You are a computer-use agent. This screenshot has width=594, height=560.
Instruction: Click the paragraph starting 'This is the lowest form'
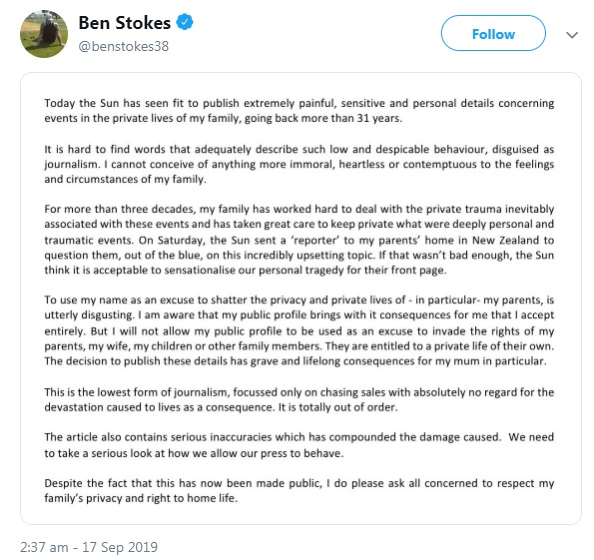tap(299, 399)
